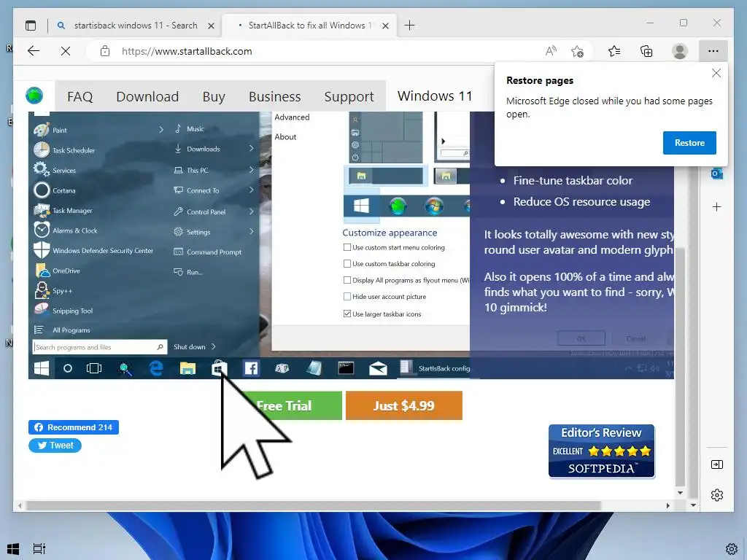Expand the Downloads submenu arrow
This screenshot has height=560, width=747.
click(251, 149)
